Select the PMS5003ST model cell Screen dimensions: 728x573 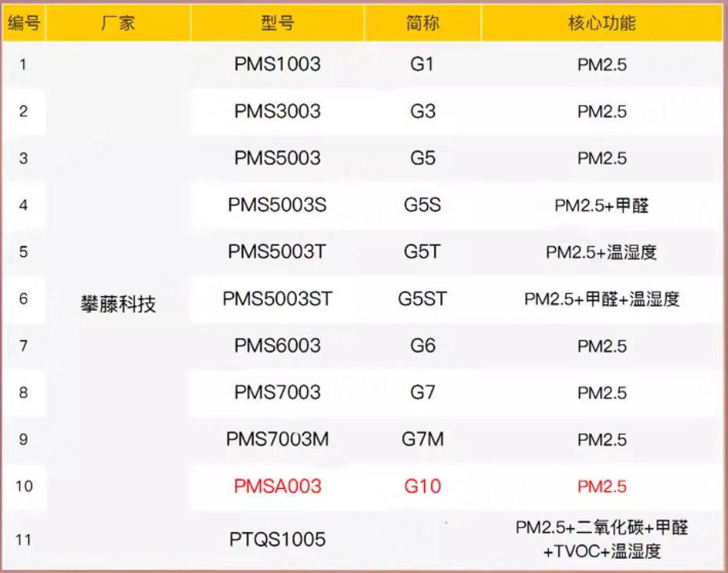pos(277,299)
